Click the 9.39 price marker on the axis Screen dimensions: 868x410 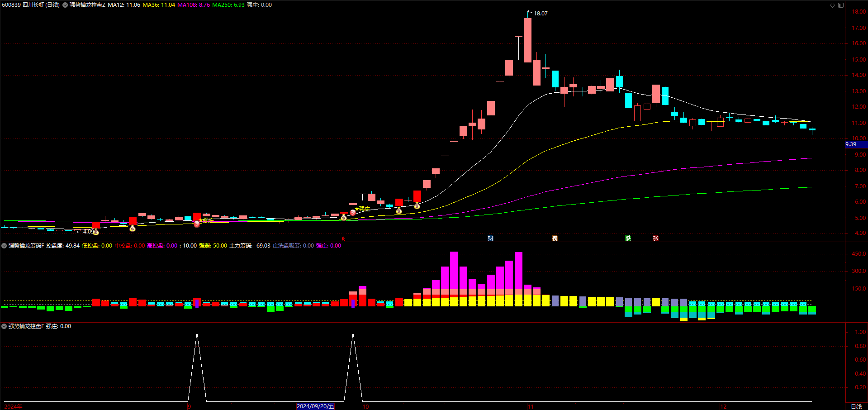coord(856,144)
